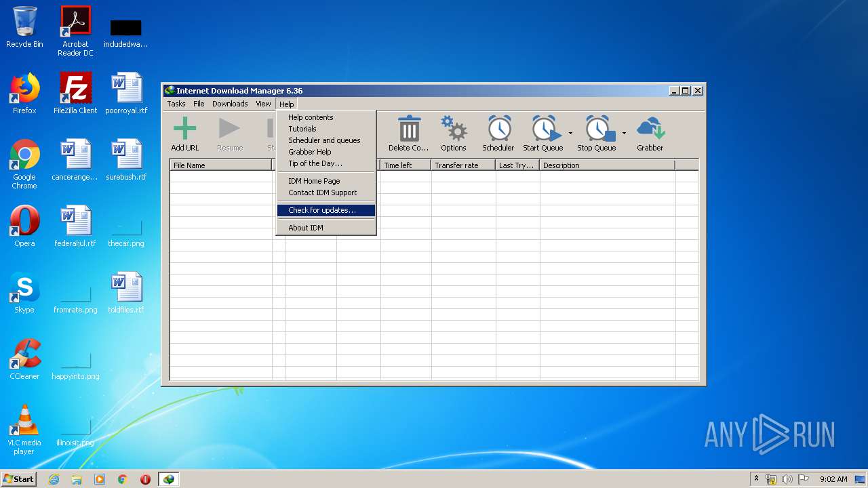Select VLC media player desktop icon

click(x=24, y=430)
